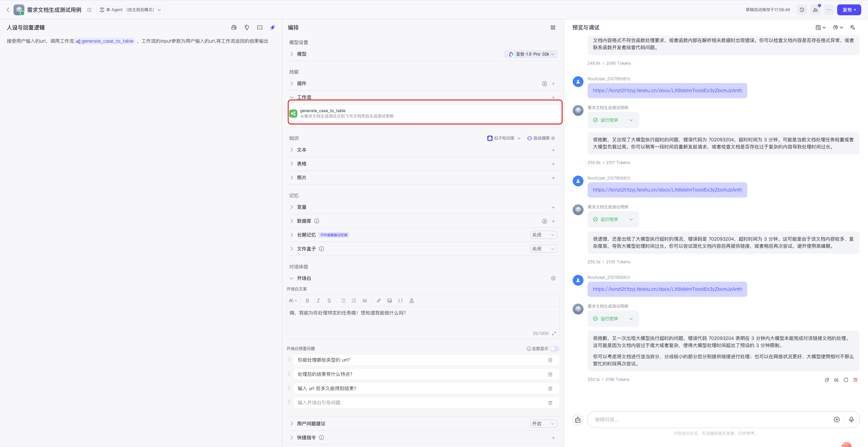
Task: Open the last feishu docx link in chat
Action: 667,289
